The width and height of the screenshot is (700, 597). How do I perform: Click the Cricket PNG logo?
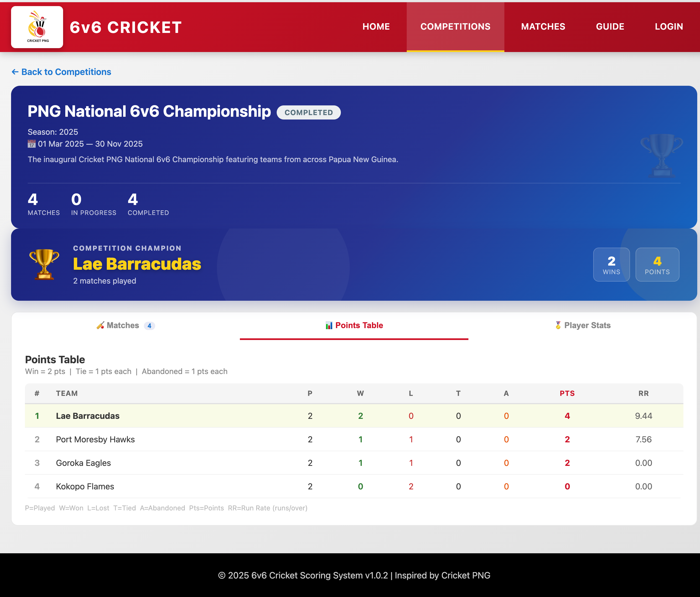click(x=37, y=27)
